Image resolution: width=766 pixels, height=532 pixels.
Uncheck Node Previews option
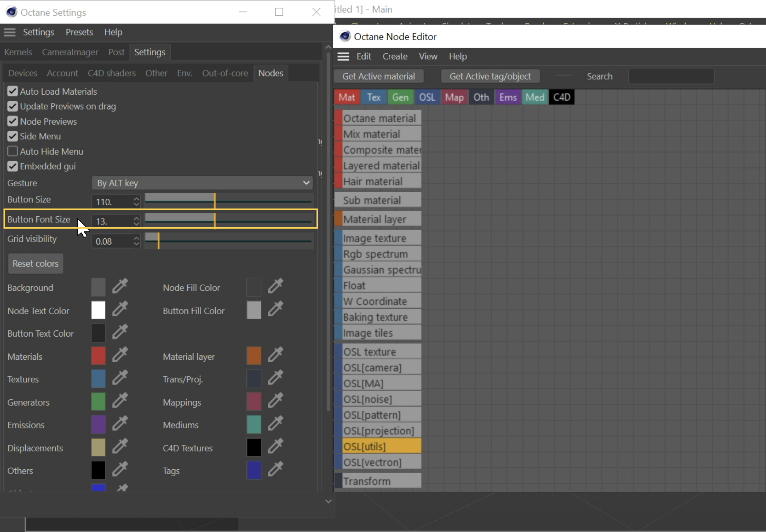click(x=12, y=121)
